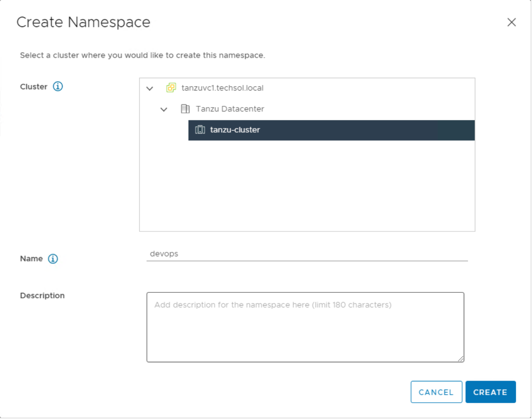This screenshot has width=532, height=419.
Task: Close the Create Namespace dialog with X
Action: click(511, 22)
